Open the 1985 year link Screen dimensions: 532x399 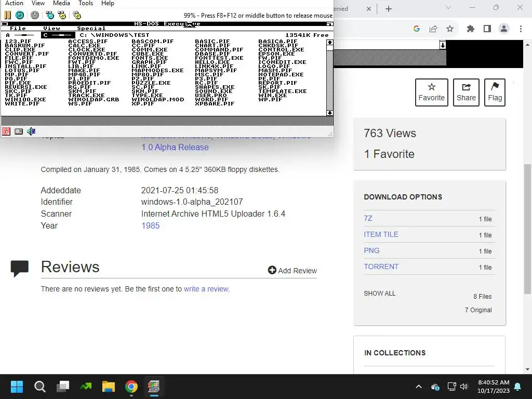(150, 225)
